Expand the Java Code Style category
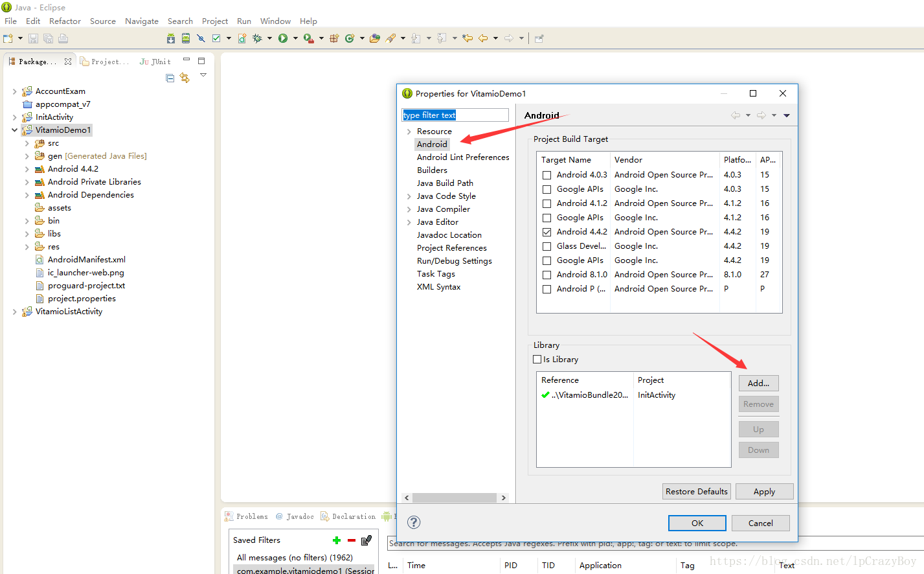This screenshot has height=574, width=924. (409, 196)
